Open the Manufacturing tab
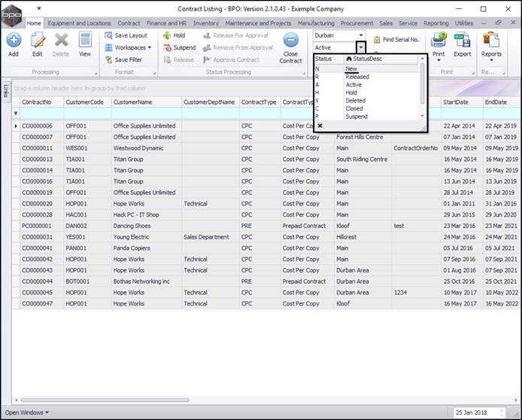522x420 pixels. tap(316, 23)
